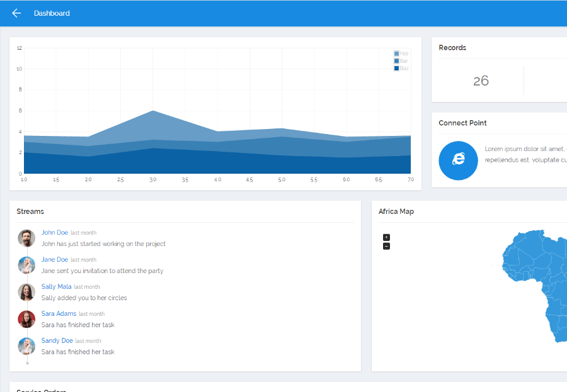Open Sally Mala profile link
This screenshot has width=567, height=392.
tap(57, 287)
